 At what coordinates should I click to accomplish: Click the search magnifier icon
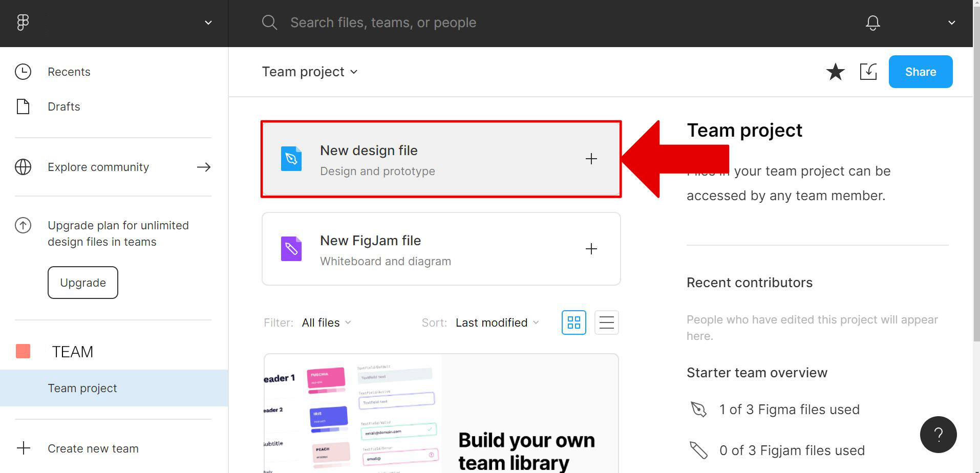pyautogui.click(x=269, y=23)
